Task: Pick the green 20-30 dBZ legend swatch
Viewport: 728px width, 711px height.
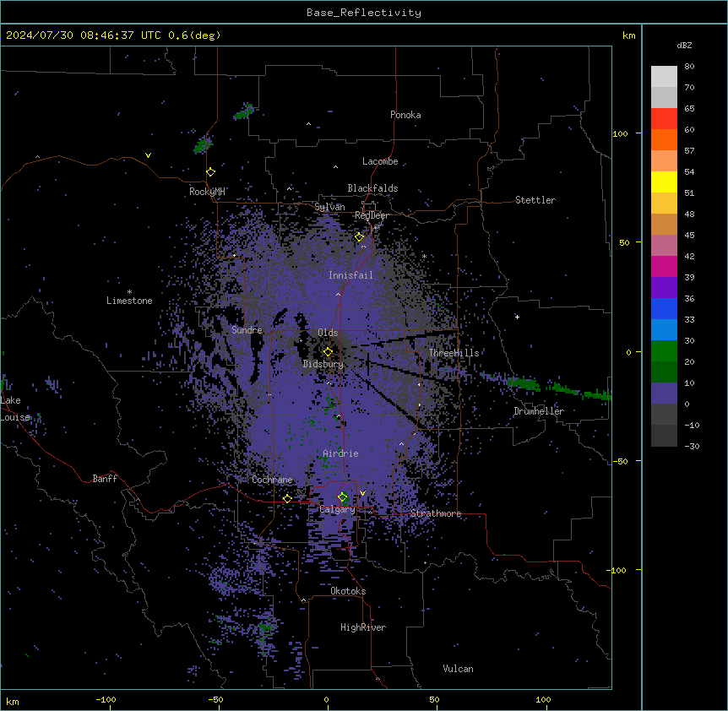Action: click(664, 351)
